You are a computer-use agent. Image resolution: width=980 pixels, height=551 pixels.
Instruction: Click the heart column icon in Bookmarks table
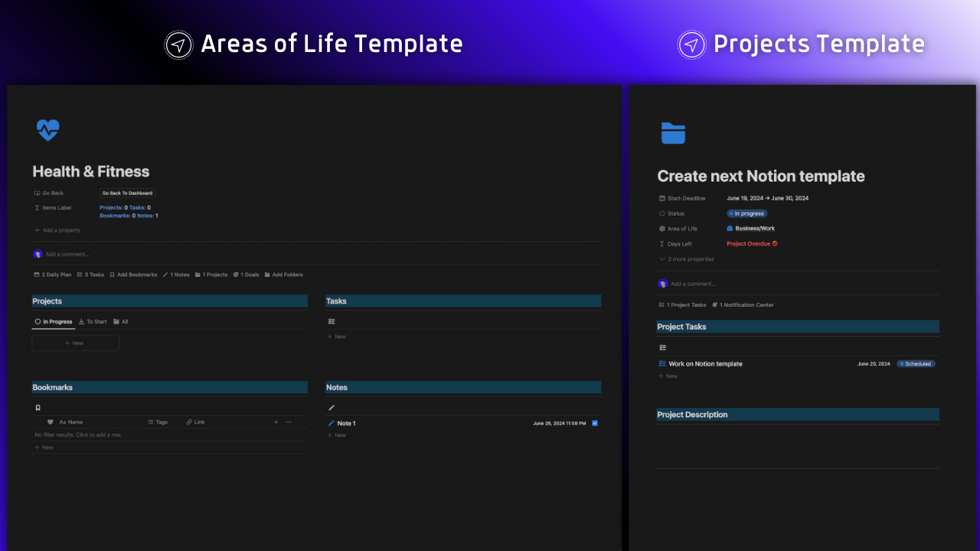tap(51, 422)
